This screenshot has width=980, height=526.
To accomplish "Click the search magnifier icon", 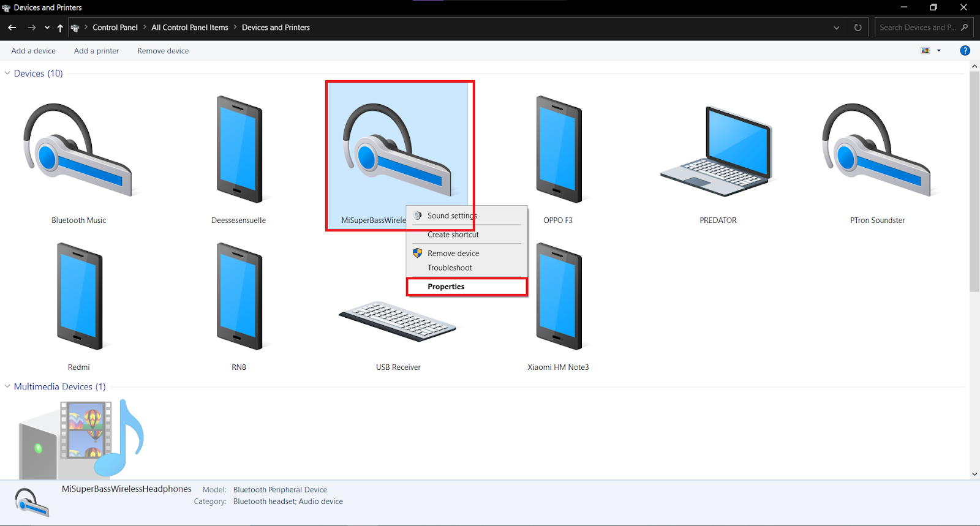I will [965, 28].
